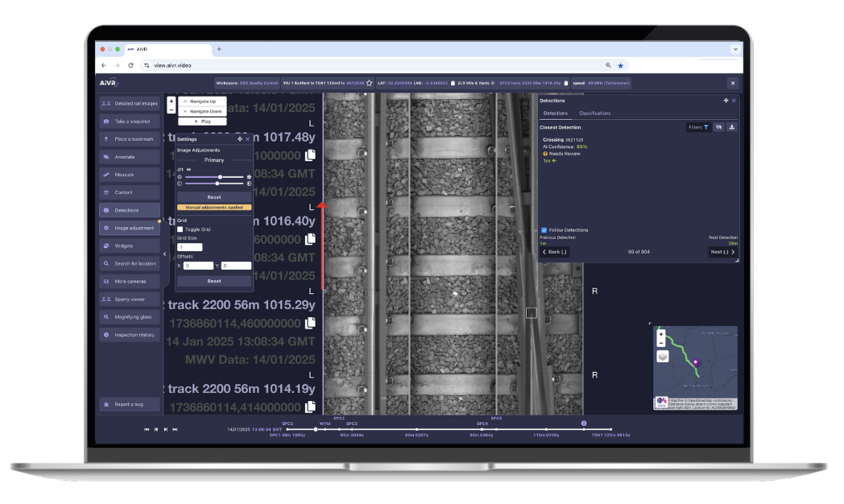Toggle detections visibility eye icon
The width and height of the screenshot is (844, 504).
(x=719, y=127)
